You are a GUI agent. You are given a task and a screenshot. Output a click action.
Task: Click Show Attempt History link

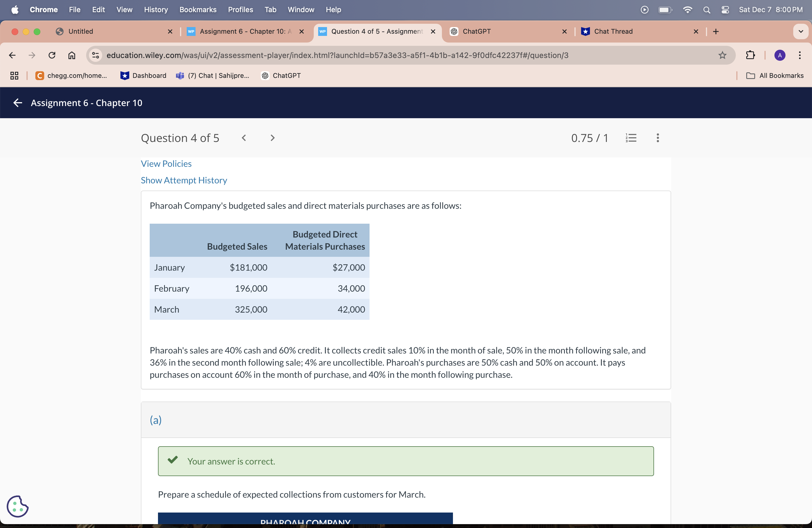click(184, 180)
